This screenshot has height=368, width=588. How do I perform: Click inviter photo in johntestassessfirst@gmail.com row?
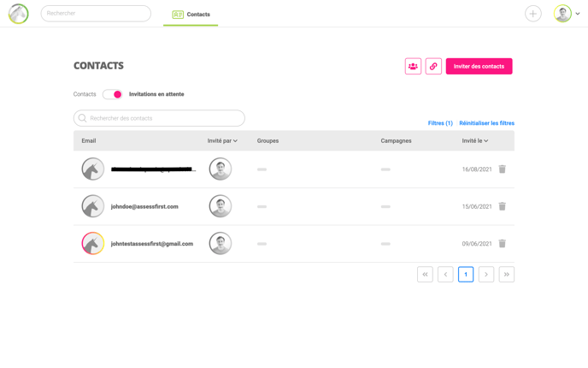[x=220, y=243]
